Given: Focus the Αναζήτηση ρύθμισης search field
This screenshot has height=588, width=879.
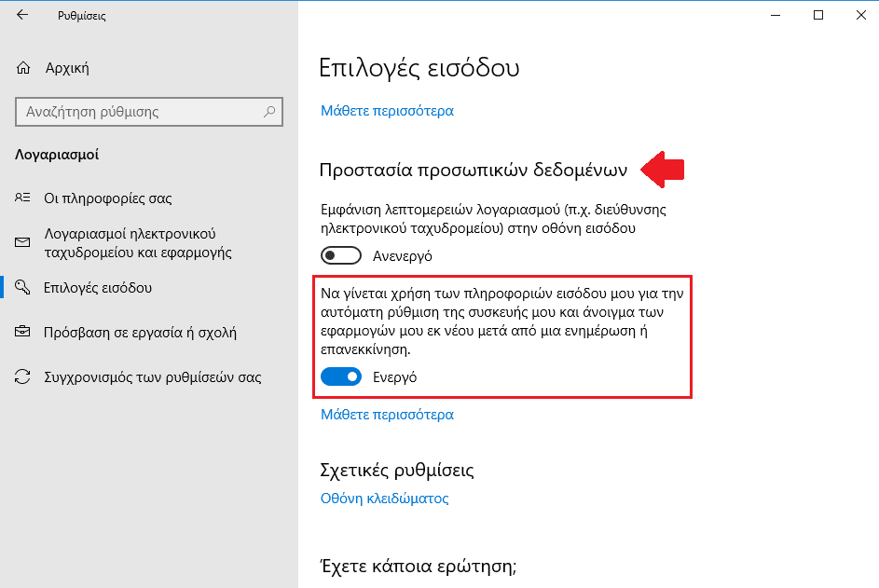Looking at the screenshot, I should click(149, 112).
